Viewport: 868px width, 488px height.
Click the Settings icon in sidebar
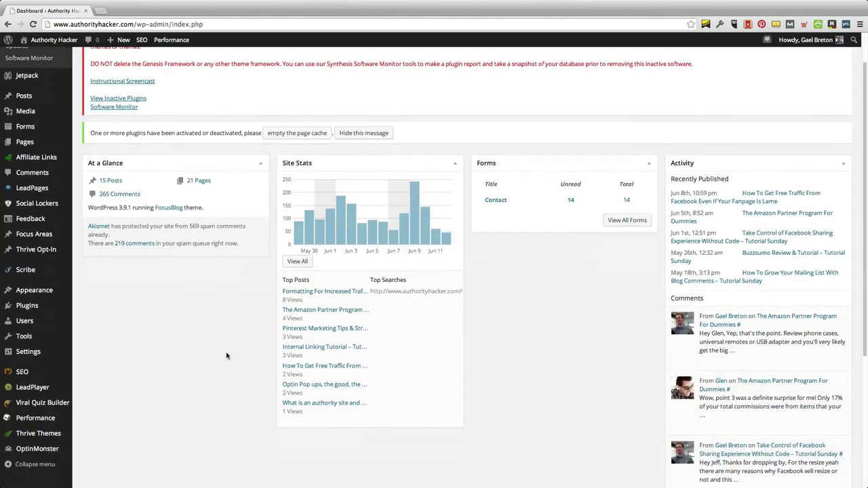click(8, 352)
